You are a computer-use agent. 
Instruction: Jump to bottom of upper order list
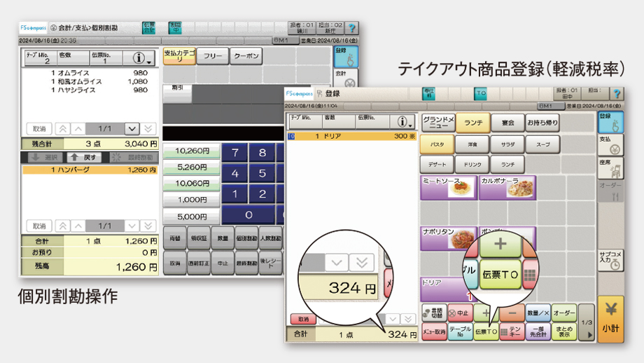148,129
